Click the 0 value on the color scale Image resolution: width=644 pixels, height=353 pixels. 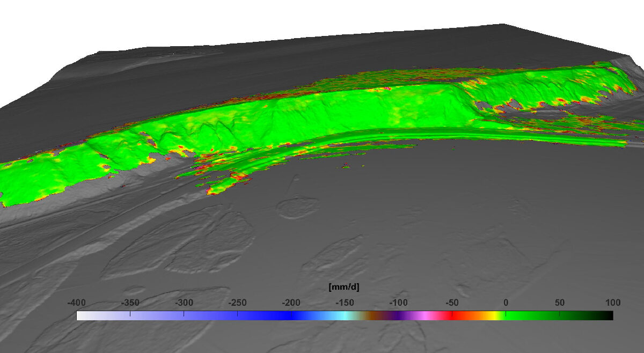(506, 303)
